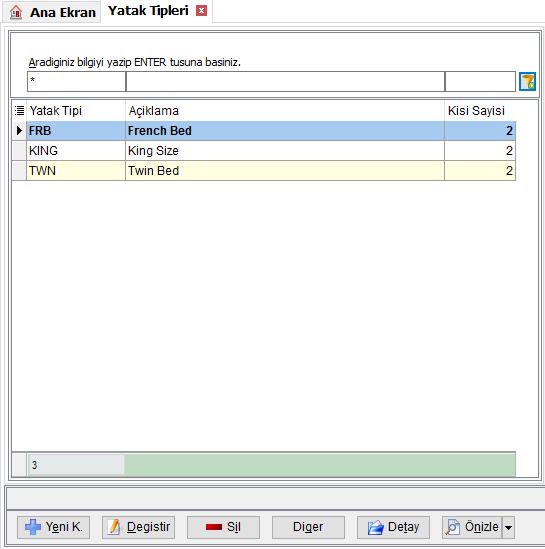545x549 pixels.
Task: Click the blue plus Yeni K. icon
Action: click(33, 527)
